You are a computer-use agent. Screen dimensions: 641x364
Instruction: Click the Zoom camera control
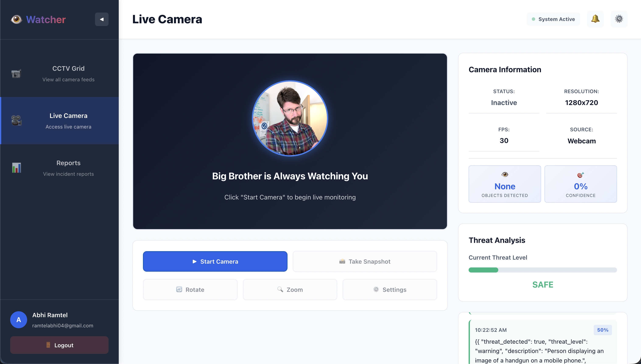pyautogui.click(x=290, y=289)
